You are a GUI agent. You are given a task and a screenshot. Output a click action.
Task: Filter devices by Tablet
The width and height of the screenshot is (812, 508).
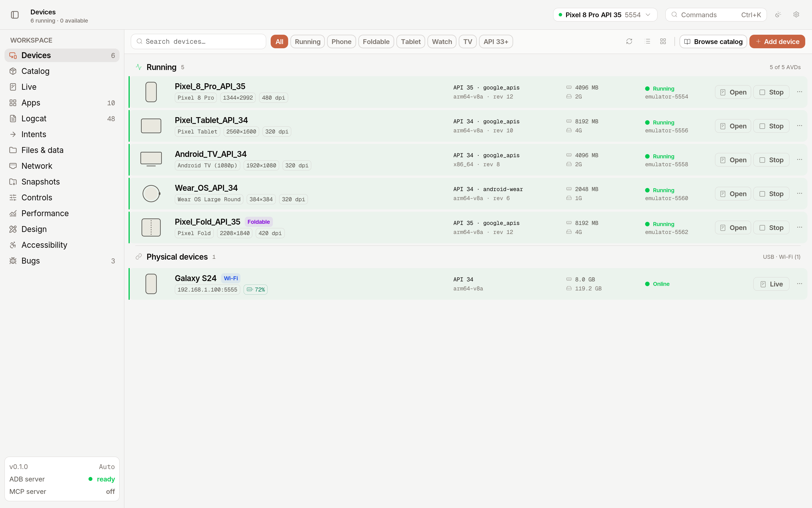click(x=411, y=41)
